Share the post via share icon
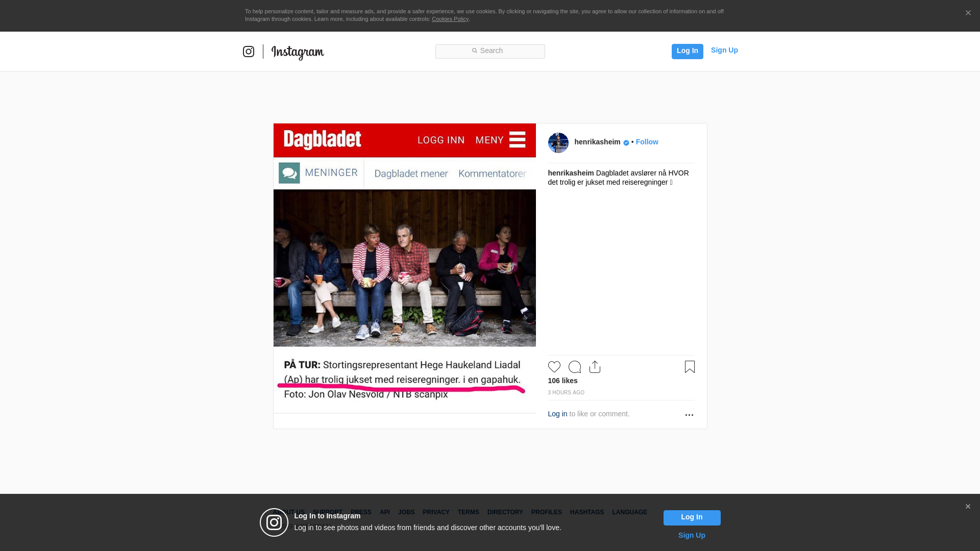The width and height of the screenshot is (980, 551). [x=595, y=367]
